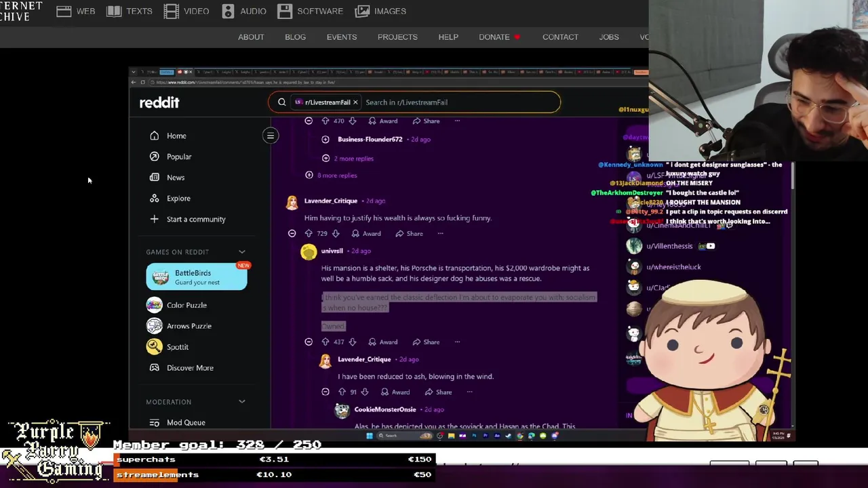Share the comment with 437 points

click(426, 342)
